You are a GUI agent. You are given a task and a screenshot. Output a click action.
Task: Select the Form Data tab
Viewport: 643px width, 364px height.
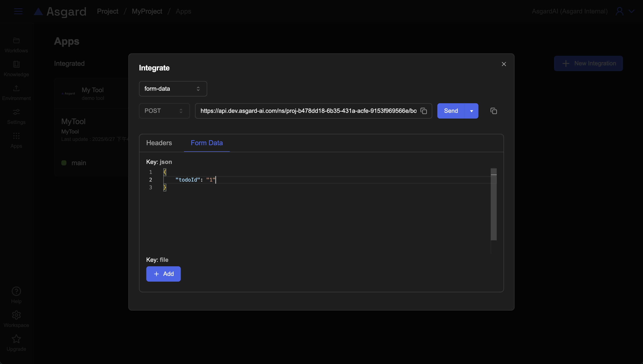click(207, 143)
